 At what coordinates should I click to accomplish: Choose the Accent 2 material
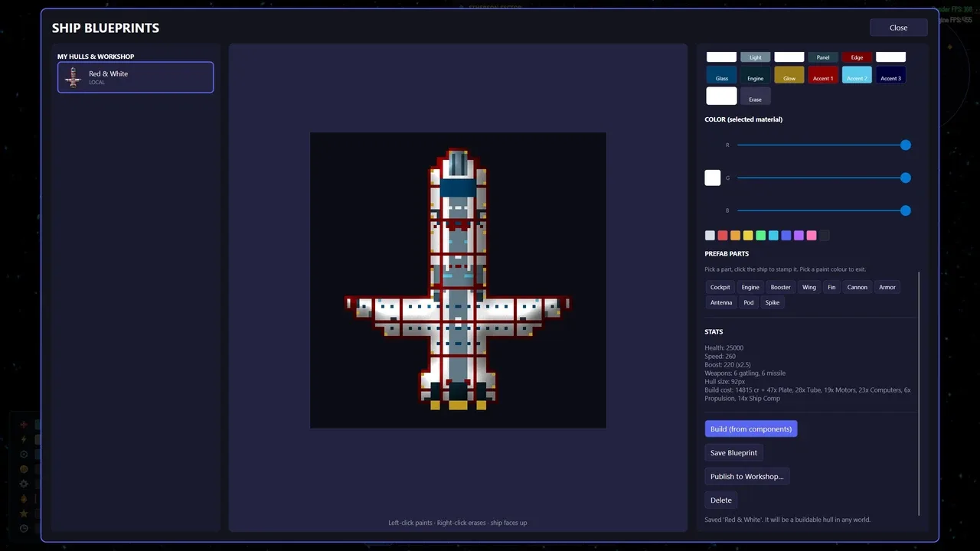coord(857,75)
